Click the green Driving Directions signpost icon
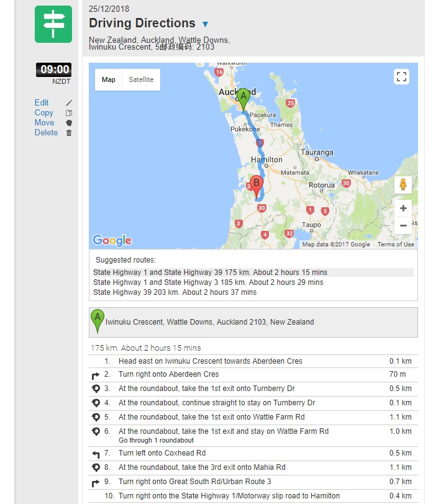The image size is (441, 504). [x=53, y=24]
